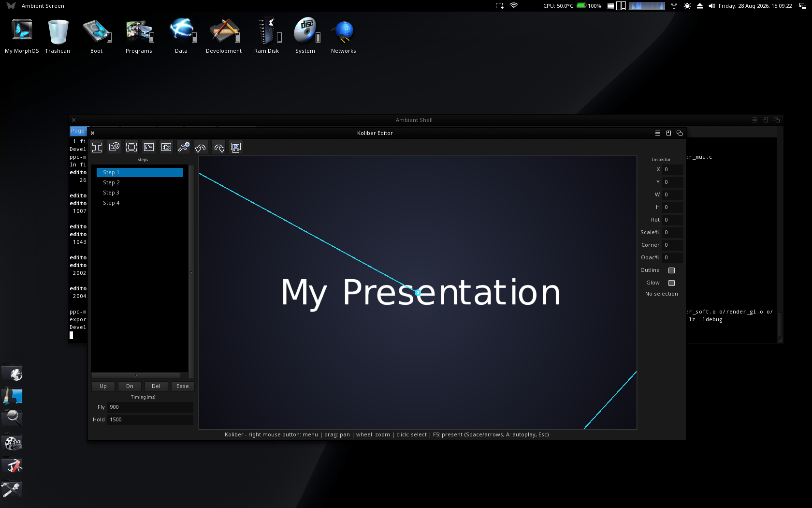812x508 pixels.
Task: Click the Rot input field in Inspector
Action: (672, 220)
